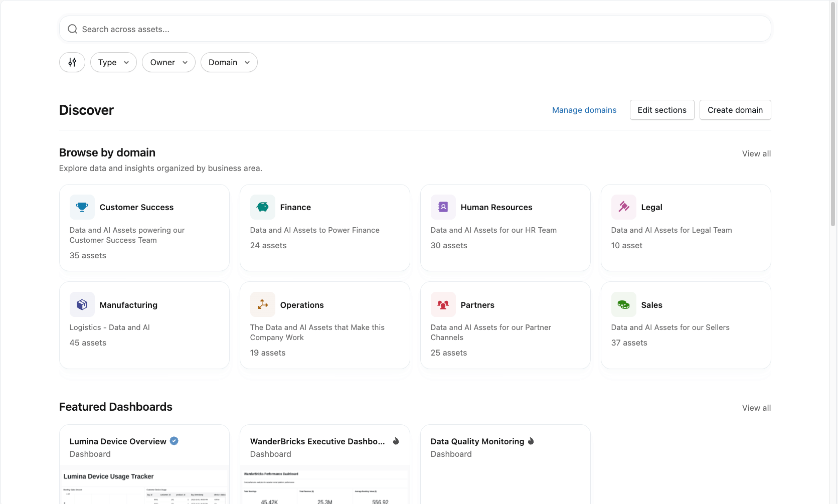Open the Owner filter dropdown
Screen dimensions: 838x504
169,62
